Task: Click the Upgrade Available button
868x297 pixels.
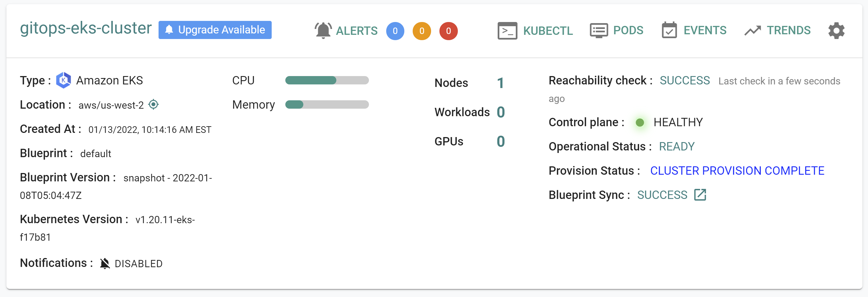Action: tap(215, 30)
